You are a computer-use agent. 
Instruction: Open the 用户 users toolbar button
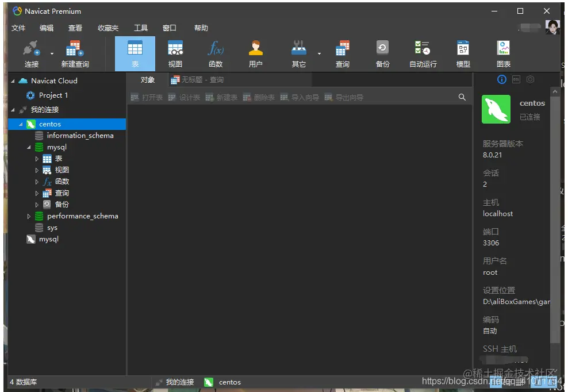tap(255, 53)
